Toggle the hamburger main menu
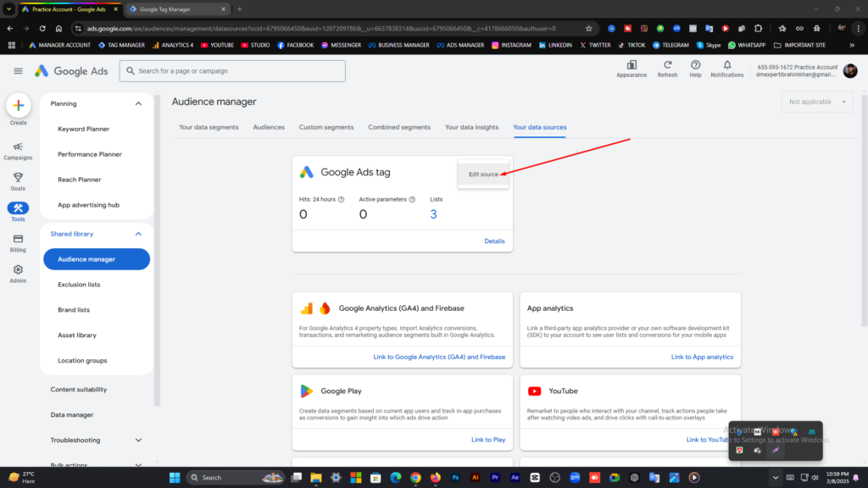The image size is (868, 488). (x=19, y=71)
